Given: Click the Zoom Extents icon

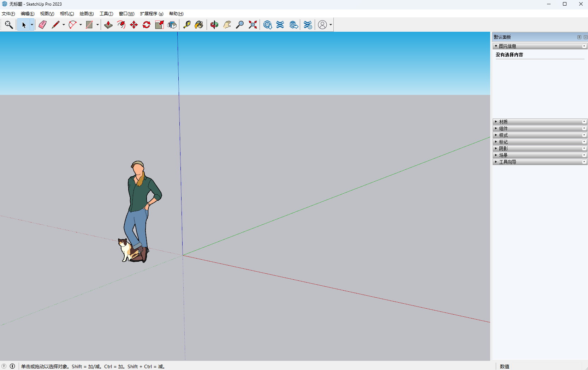Looking at the screenshot, I should click(253, 25).
